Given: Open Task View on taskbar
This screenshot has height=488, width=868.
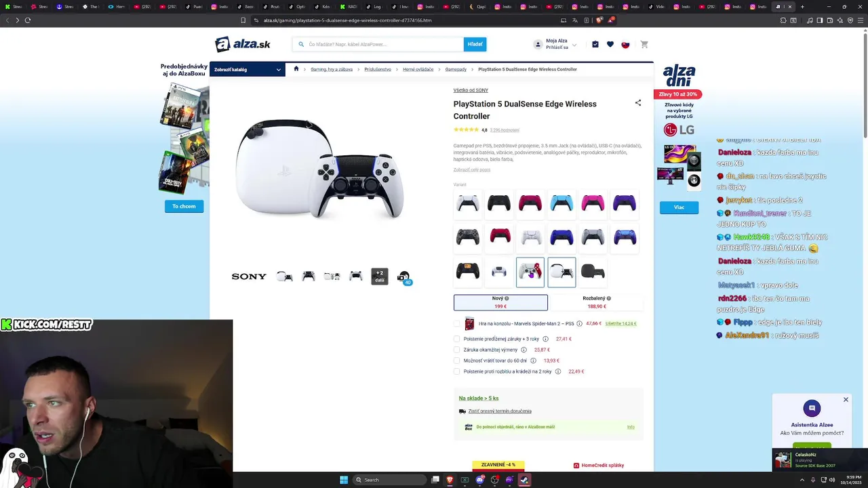Looking at the screenshot, I should 435,480.
